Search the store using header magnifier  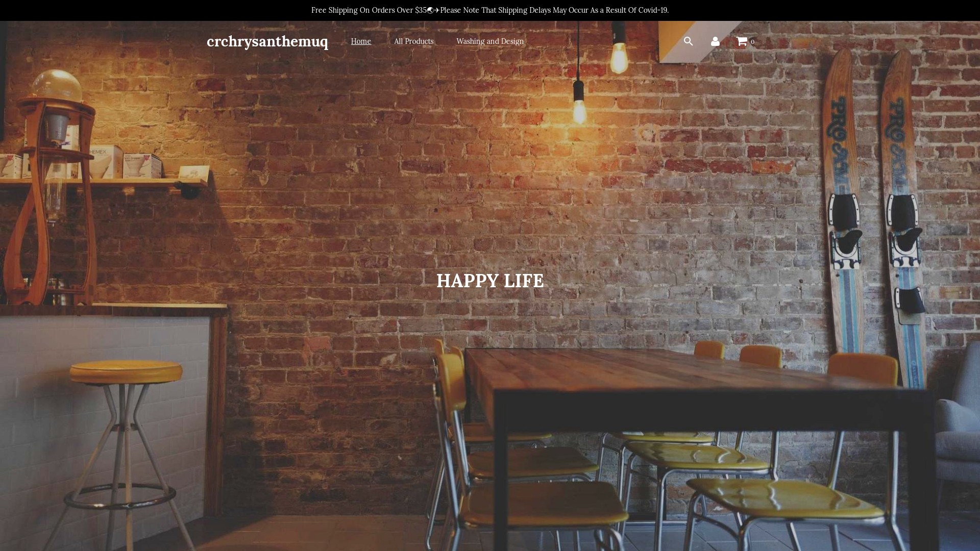688,41
